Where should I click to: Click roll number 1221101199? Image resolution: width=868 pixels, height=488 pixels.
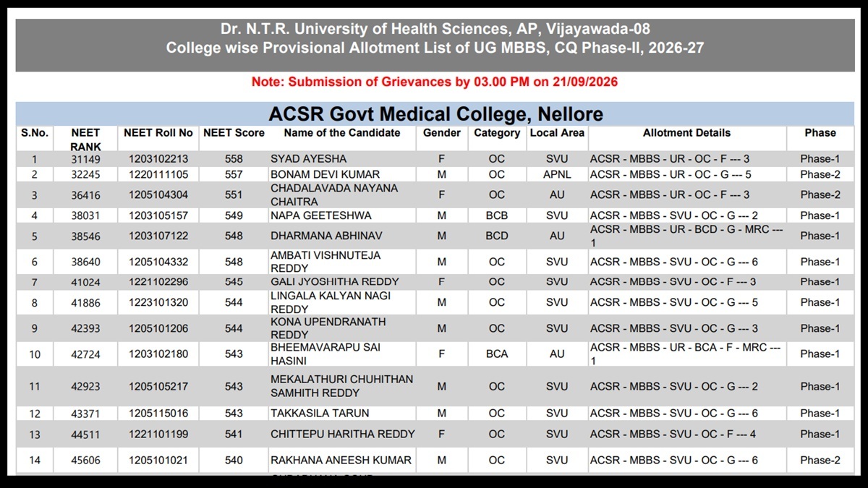coord(158,435)
